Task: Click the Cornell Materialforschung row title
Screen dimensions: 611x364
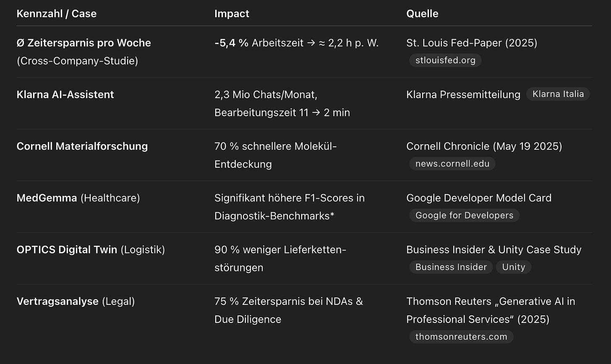Action: tap(82, 146)
